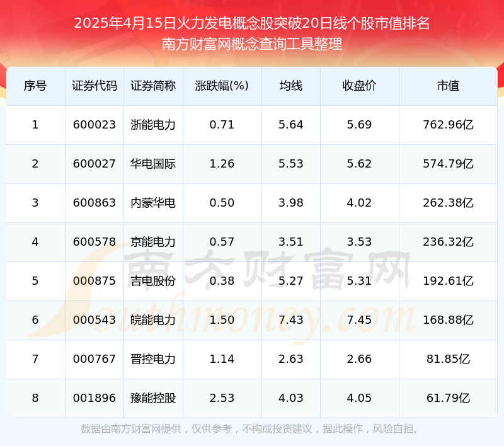Click change value 0.71 for 浙能电力

(x=222, y=125)
